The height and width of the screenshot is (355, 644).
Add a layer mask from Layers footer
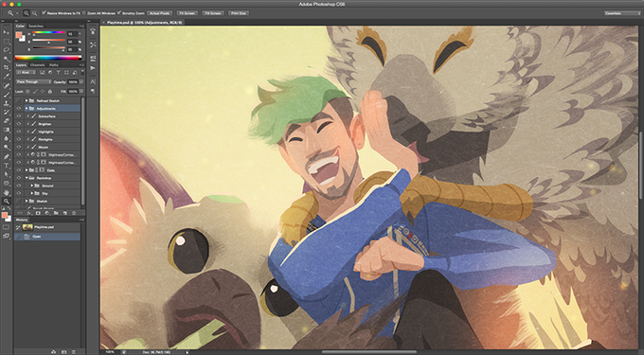point(38,213)
